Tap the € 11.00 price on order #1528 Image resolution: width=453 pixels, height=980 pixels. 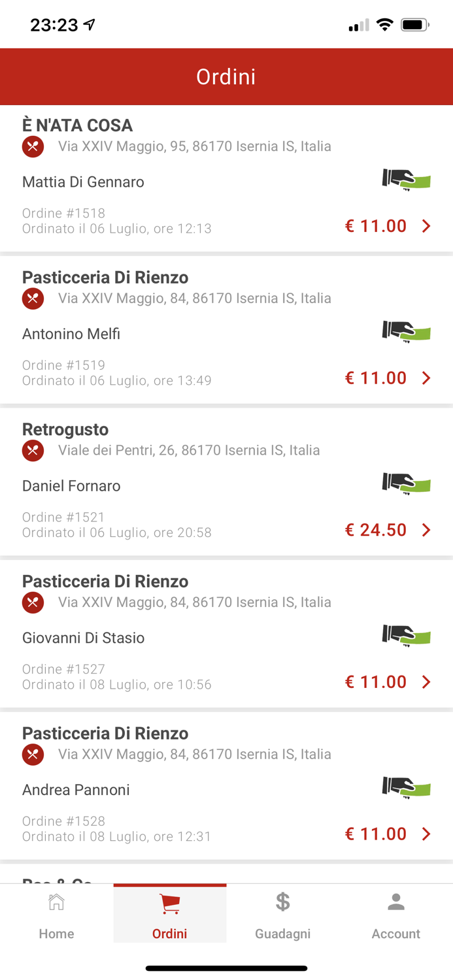click(x=376, y=834)
